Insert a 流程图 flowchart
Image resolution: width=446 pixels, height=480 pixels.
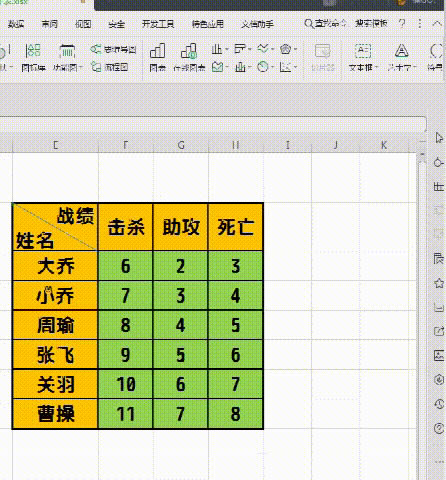click(110, 67)
